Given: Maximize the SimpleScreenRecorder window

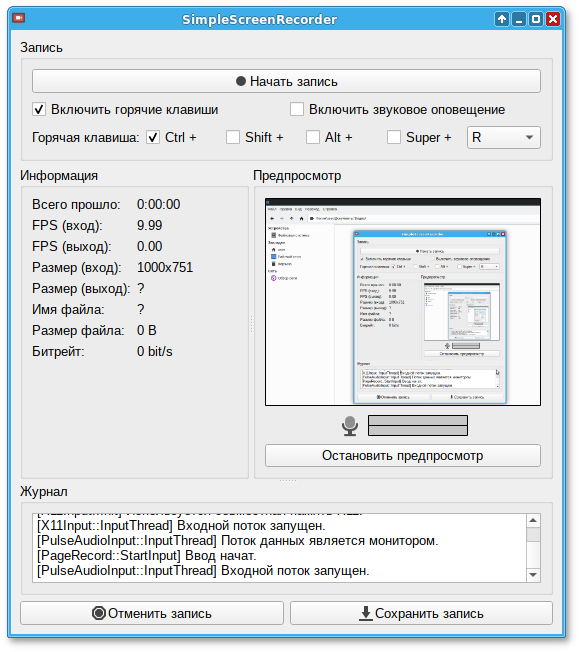Looking at the screenshot, I should tap(536, 19).
